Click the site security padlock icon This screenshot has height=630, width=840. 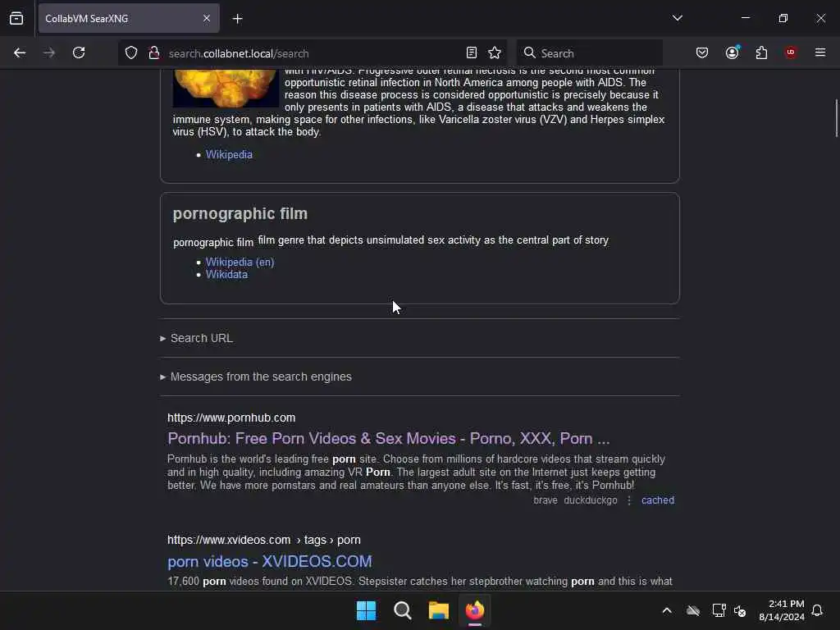pyautogui.click(x=153, y=53)
